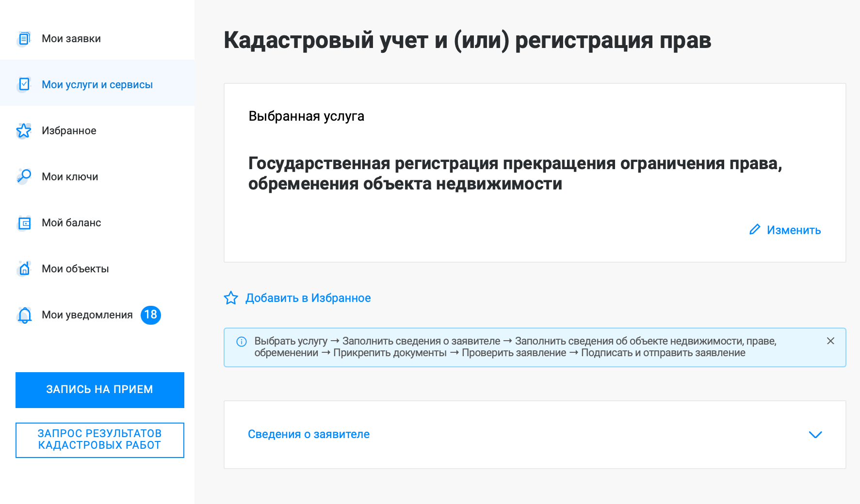Expand Сведения о заявителе chevron

click(815, 435)
